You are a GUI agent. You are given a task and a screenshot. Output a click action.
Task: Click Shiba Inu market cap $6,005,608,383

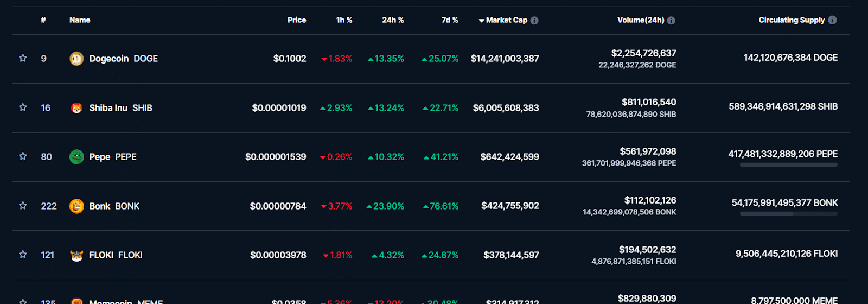pyautogui.click(x=506, y=108)
